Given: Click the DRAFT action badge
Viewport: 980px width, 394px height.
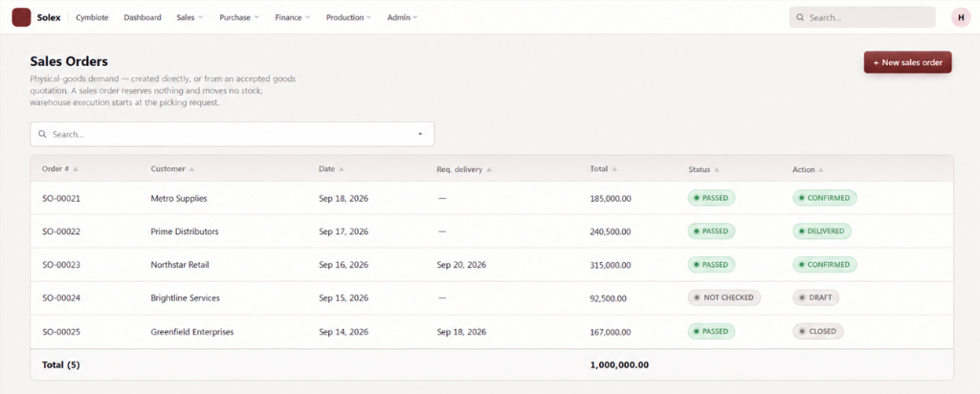Looking at the screenshot, I should pyautogui.click(x=816, y=297).
